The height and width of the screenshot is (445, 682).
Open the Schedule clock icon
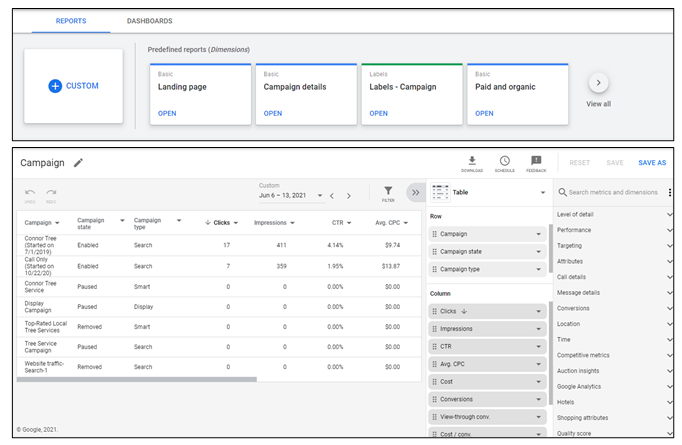tap(505, 161)
